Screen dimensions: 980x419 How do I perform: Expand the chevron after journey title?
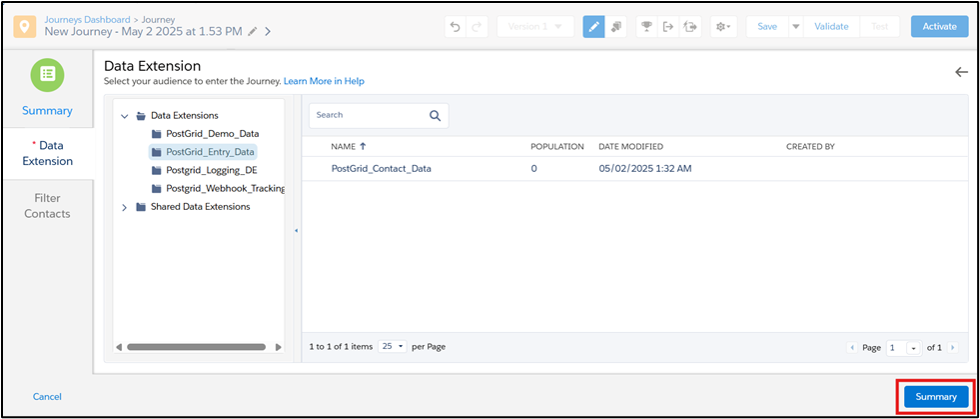click(268, 31)
